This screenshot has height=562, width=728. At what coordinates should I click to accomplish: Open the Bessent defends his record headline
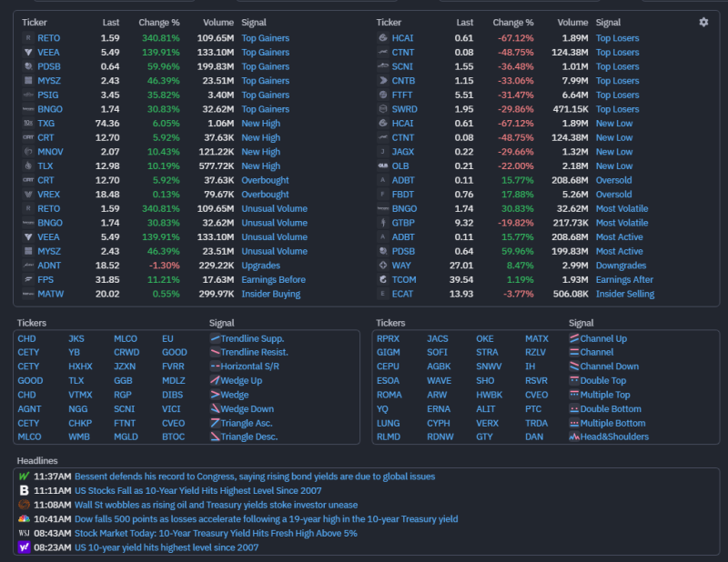(x=255, y=477)
